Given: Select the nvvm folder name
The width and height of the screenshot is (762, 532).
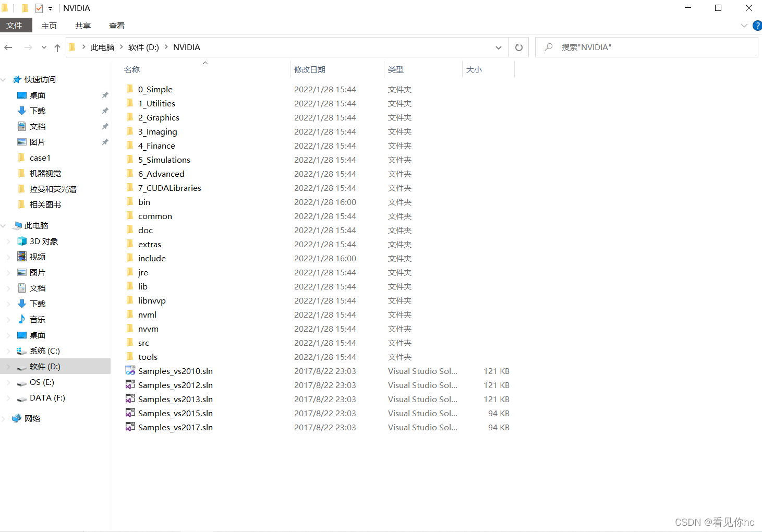Looking at the screenshot, I should point(148,329).
